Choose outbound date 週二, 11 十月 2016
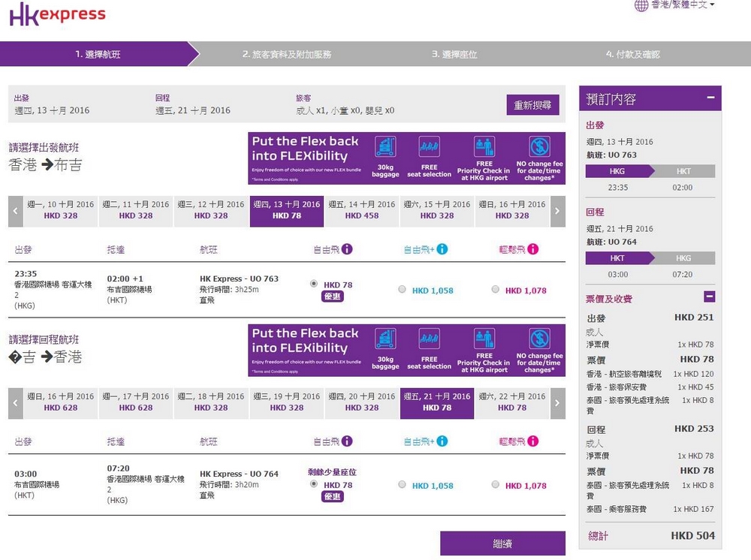This screenshot has height=560, width=751. pyautogui.click(x=135, y=211)
